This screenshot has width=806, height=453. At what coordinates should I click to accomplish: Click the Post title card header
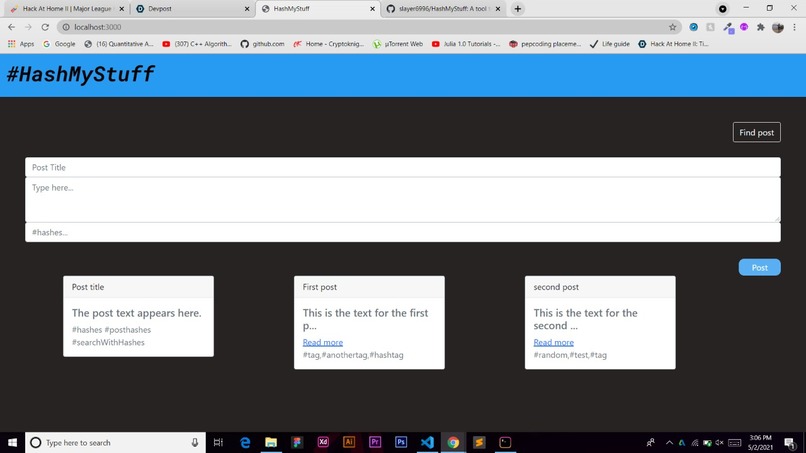pos(138,287)
